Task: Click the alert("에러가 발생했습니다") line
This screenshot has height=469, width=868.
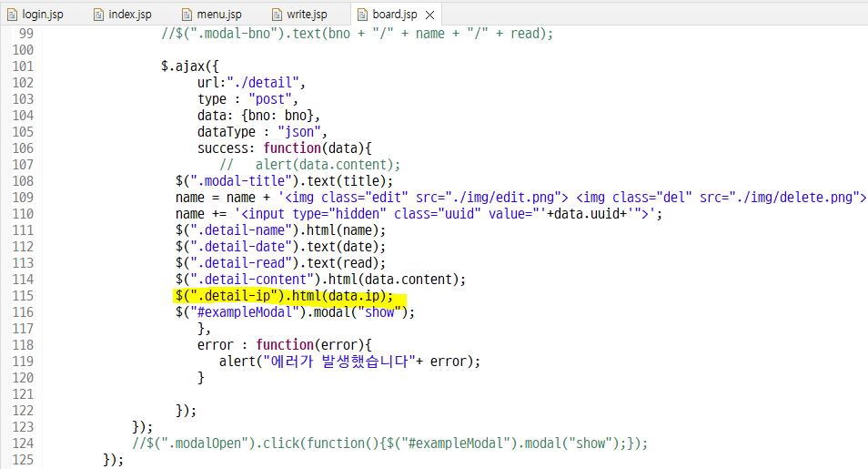Action: (x=349, y=362)
